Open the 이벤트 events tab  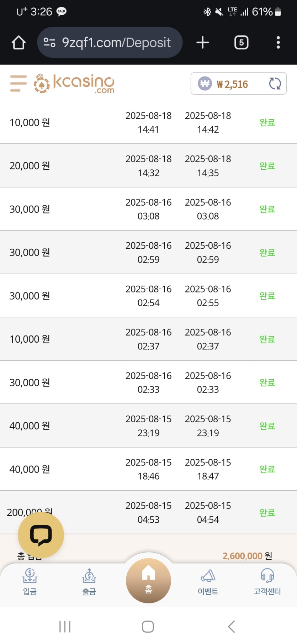(x=208, y=582)
